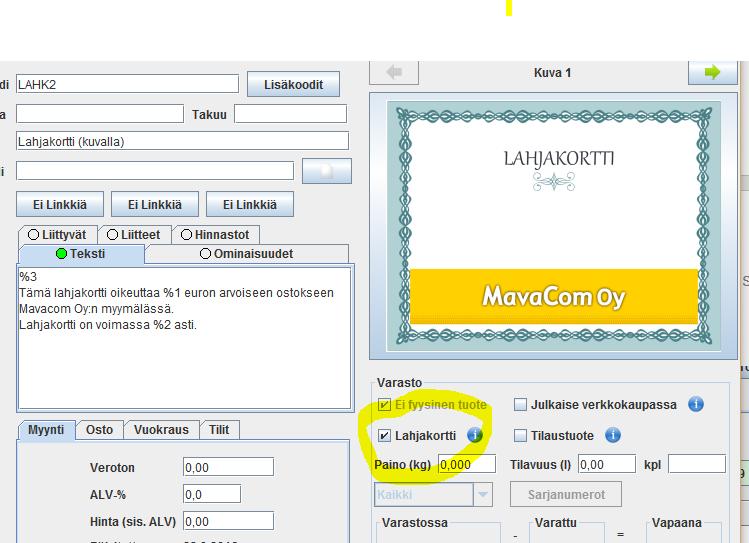Click the Tilavuus (l) field
This screenshot has width=749, height=543.
tap(607, 464)
